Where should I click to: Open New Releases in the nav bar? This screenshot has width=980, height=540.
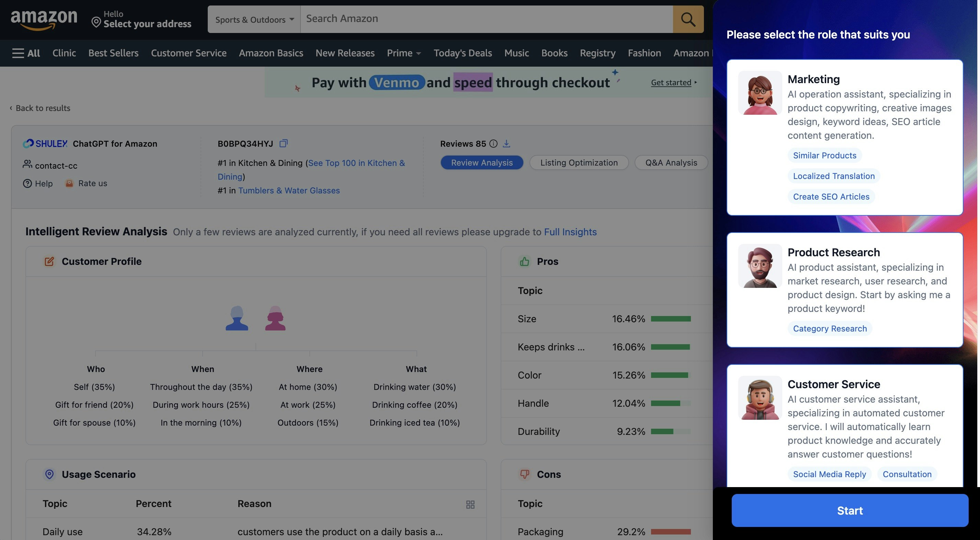(x=345, y=53)
